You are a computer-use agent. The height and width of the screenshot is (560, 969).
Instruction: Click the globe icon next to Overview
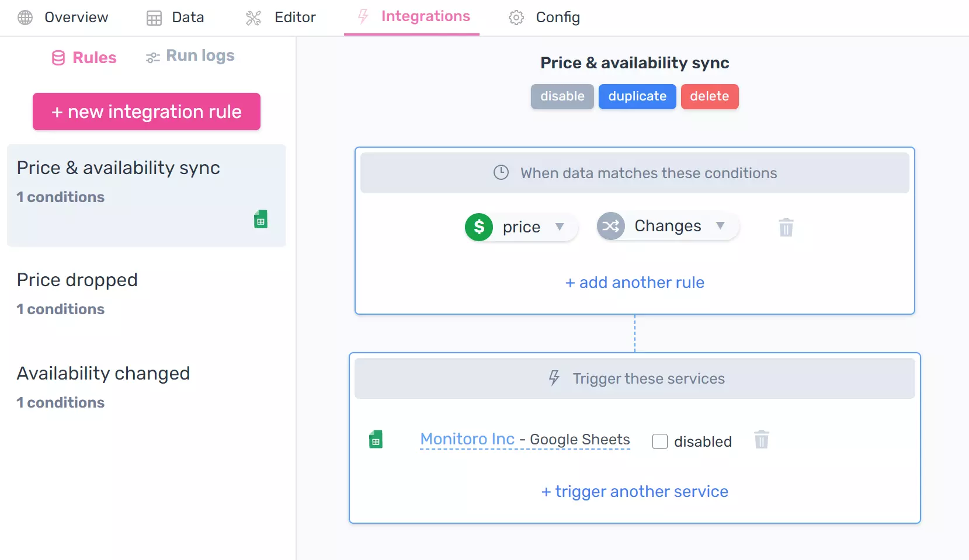[25, 18]
